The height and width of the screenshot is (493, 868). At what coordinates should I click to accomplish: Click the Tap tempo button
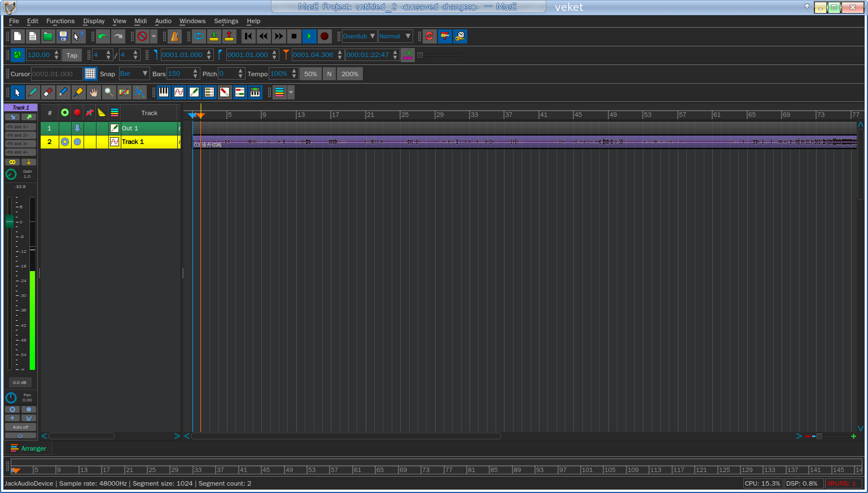(x=72, y=55)
